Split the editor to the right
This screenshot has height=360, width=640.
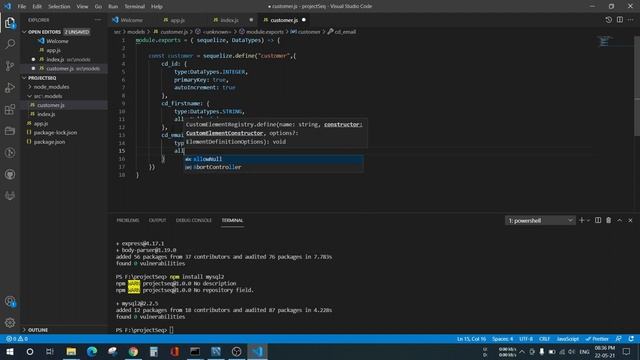620,20
